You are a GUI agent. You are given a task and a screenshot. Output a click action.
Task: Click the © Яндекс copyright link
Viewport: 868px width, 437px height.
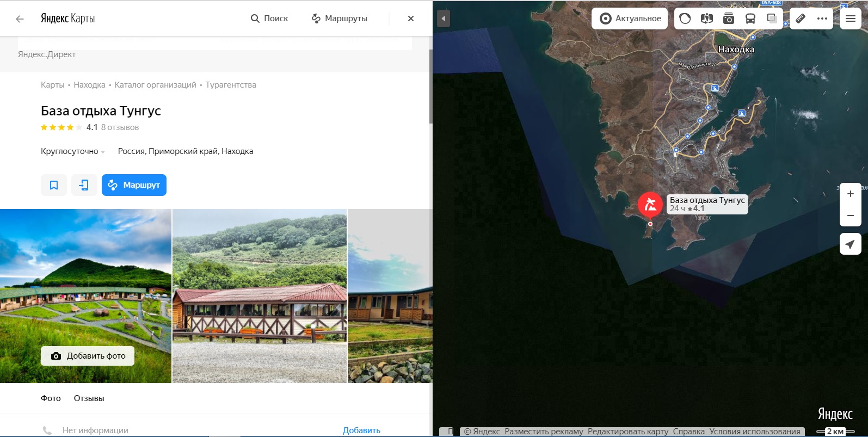coord(482,432)
